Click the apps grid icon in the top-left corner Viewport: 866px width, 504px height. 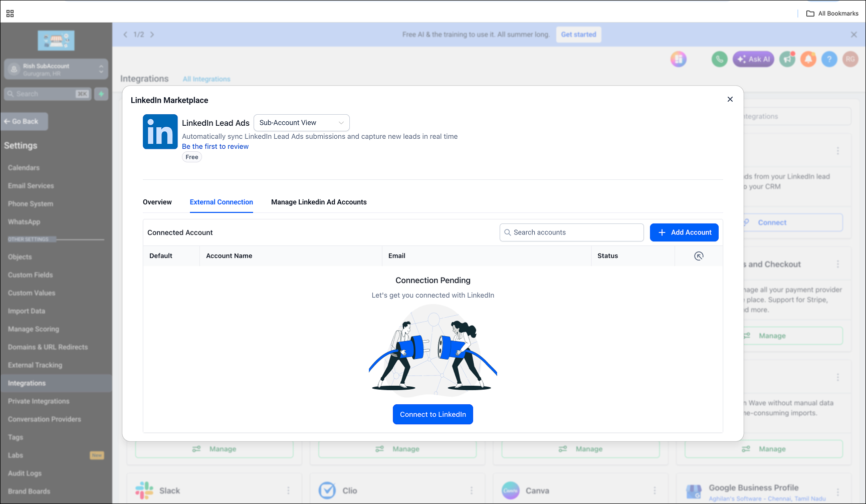(x=10, y=14)
